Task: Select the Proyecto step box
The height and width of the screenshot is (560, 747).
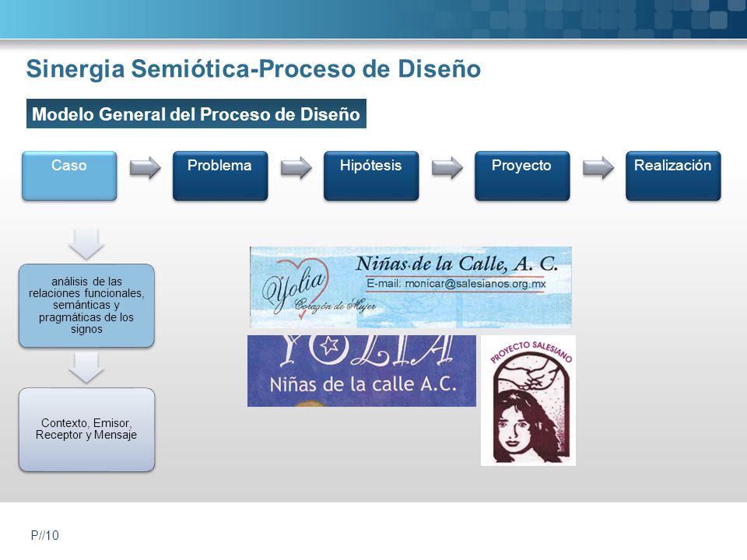Action: [522, 176]
